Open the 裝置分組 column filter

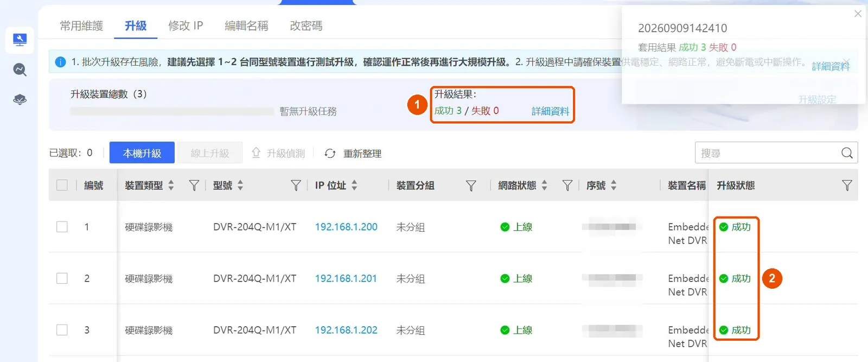tap(471, 186)
